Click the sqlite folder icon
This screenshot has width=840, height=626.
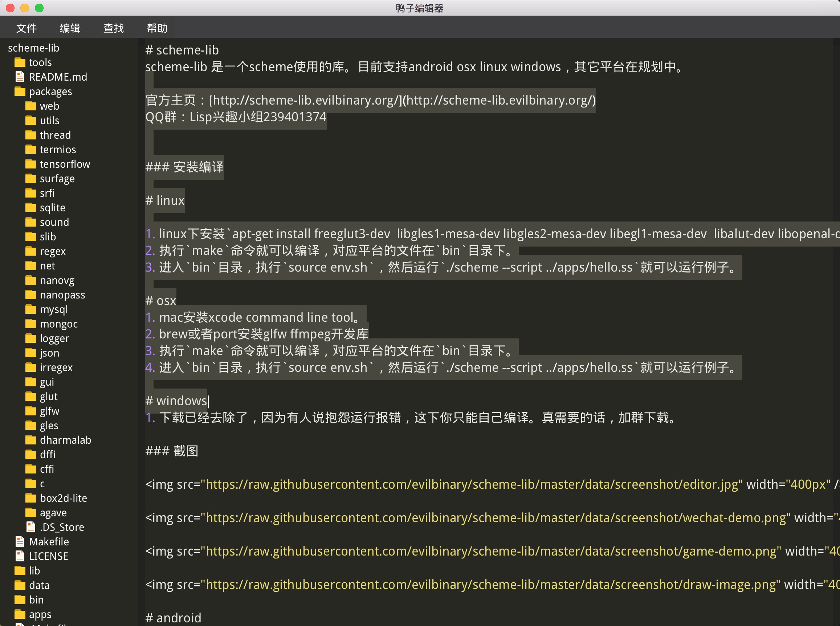coord(31,208)
